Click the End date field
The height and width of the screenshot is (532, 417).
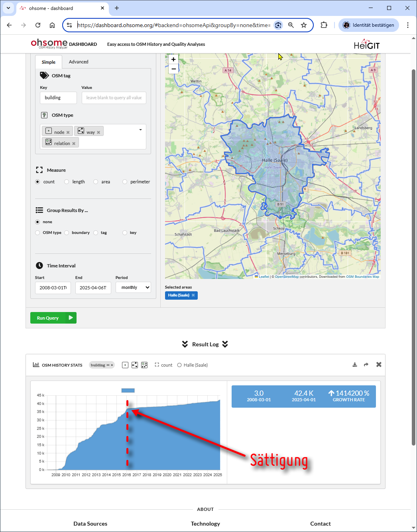(x=93, y=288)
